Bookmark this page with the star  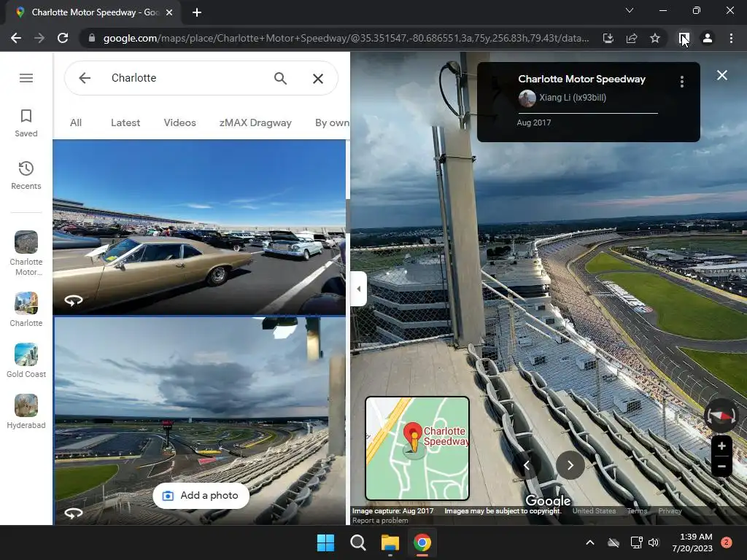point(655,38)
